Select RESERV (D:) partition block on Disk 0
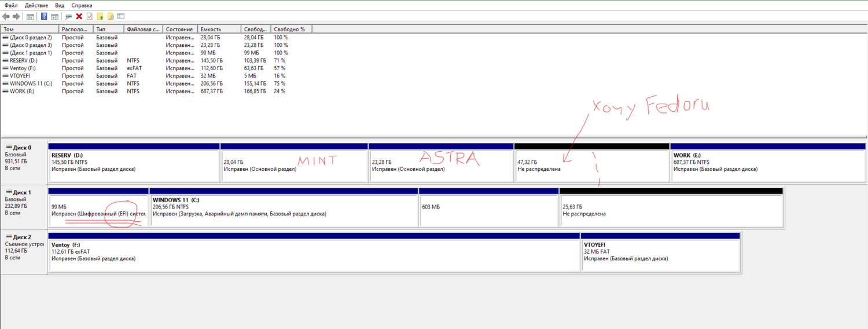 coord(134,163)
